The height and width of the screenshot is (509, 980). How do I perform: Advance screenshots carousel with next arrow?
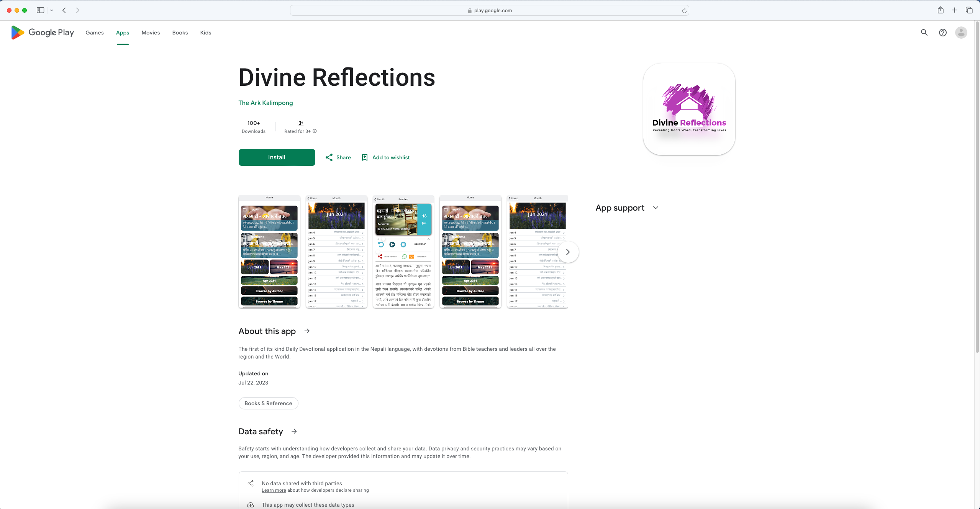568,252
